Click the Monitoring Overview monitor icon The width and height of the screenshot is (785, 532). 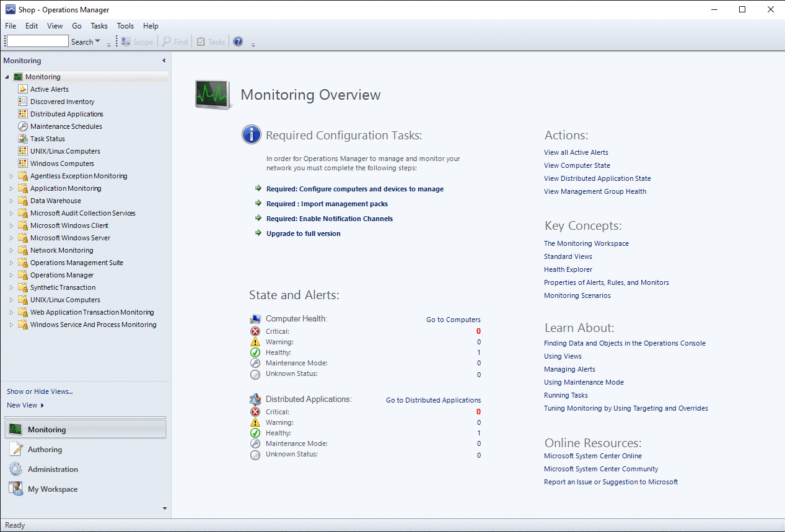[214, 95]
